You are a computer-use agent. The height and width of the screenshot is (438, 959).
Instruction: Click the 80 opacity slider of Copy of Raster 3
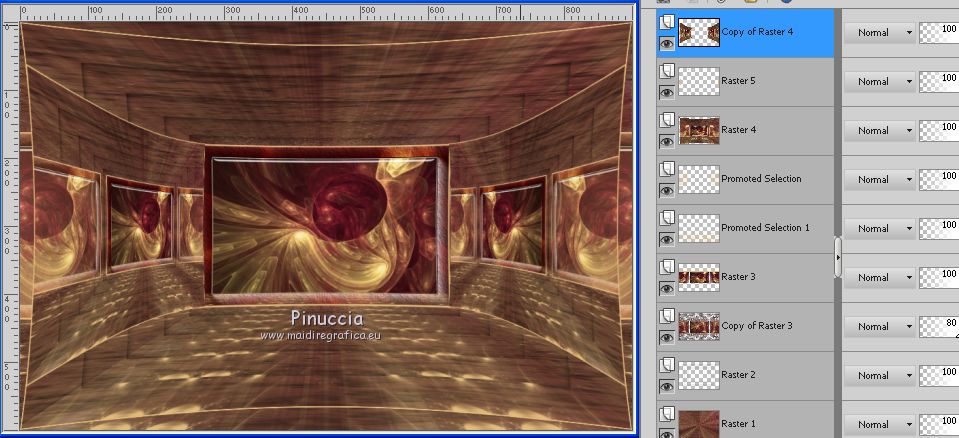click(939, 326)
